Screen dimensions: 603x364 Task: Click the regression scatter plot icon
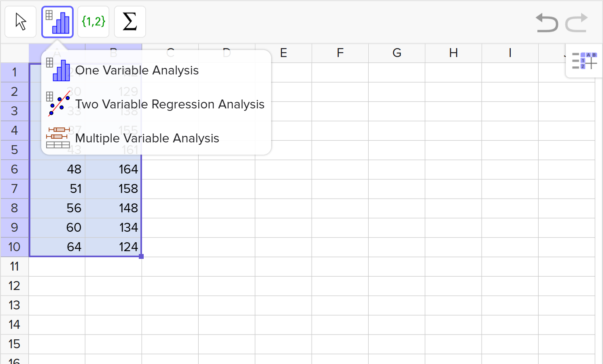[x=58, y=104]
